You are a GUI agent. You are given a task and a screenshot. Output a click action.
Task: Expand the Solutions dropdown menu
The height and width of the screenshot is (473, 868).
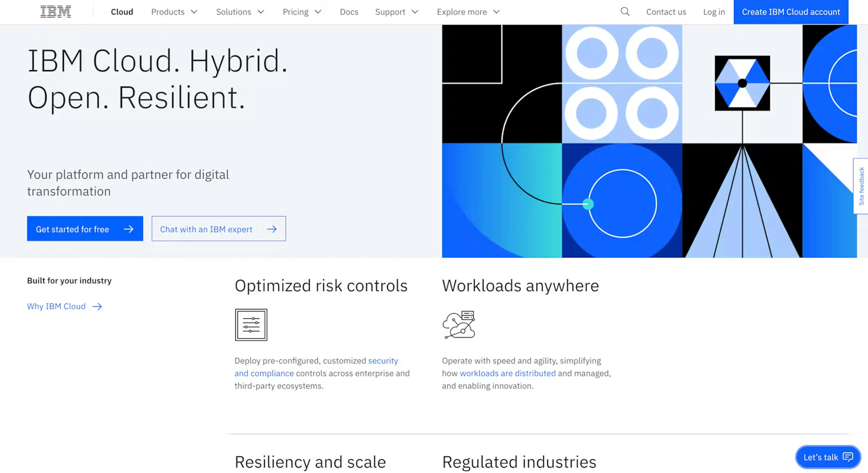click(240, 12)
